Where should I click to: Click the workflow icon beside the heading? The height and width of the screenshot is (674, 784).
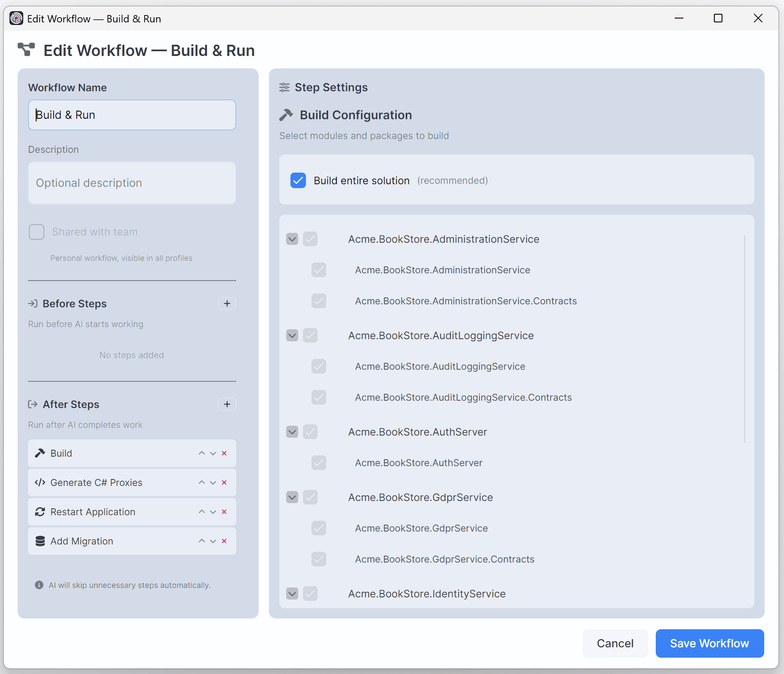26,49
